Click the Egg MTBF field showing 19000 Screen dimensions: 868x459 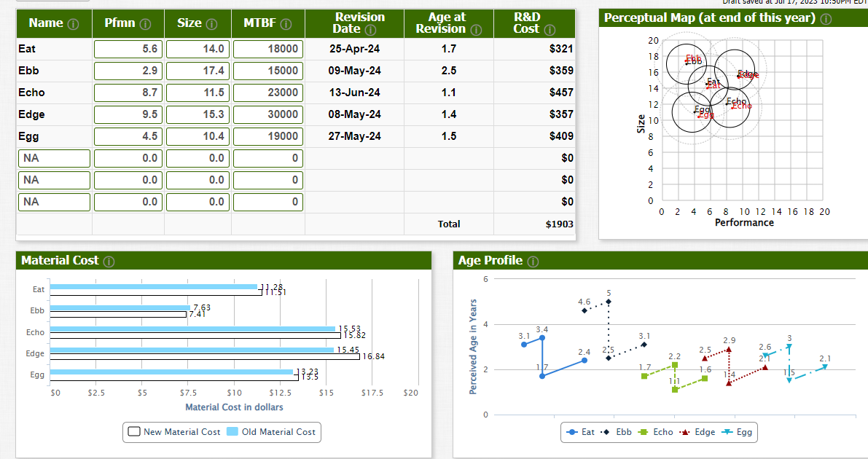[x=268, y=136]
